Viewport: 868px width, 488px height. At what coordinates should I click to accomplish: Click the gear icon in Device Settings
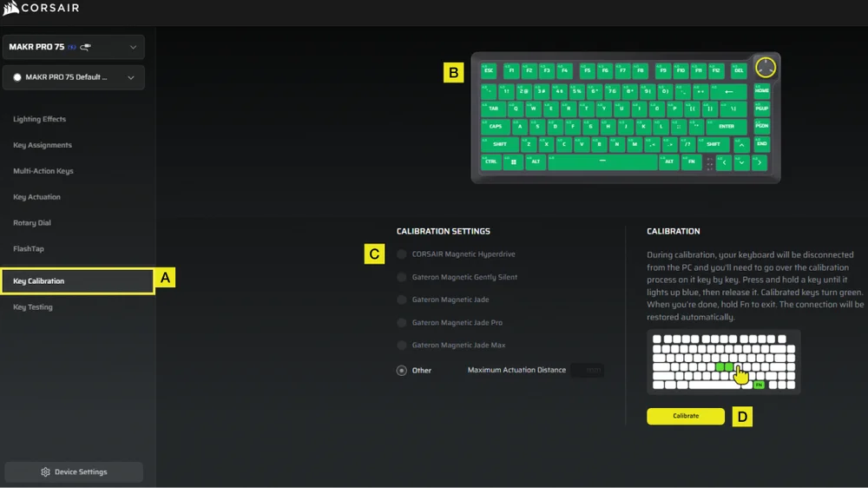pos(45,472)
